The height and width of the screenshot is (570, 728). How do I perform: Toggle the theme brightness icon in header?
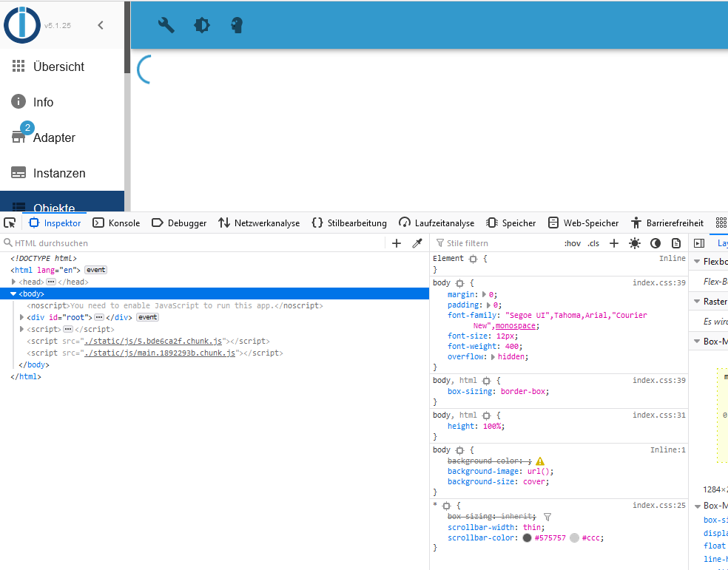point(202,25)
